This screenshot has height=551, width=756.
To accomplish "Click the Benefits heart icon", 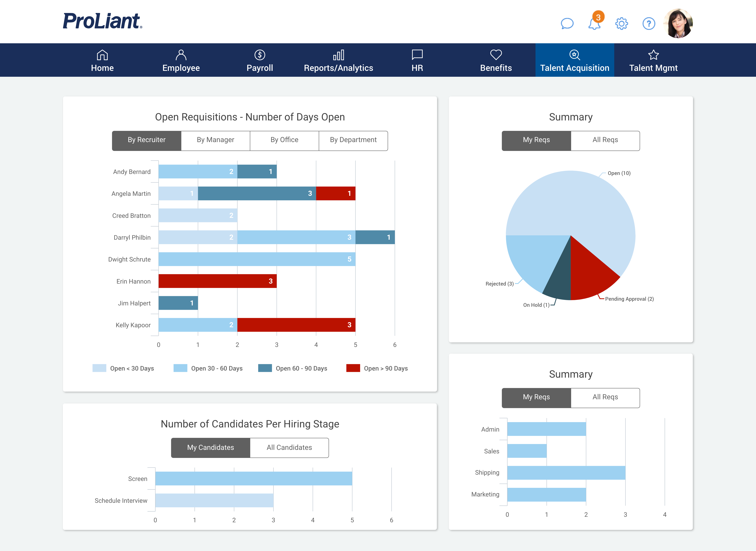I will point(496,55).
